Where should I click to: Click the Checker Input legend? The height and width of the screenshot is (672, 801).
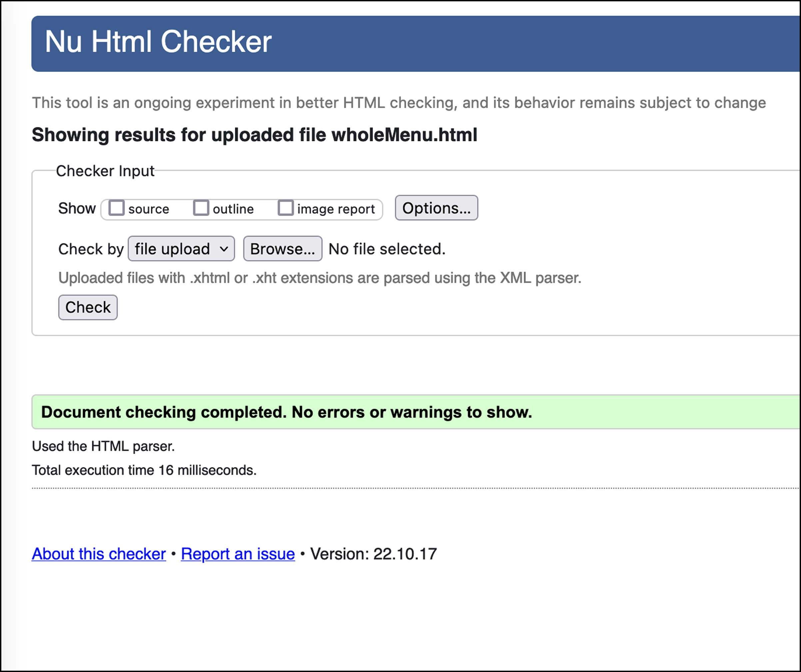pos(105,171)
